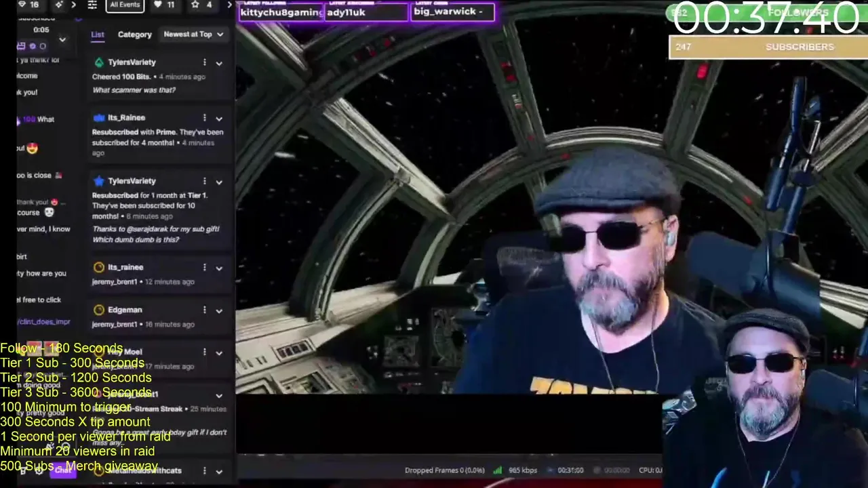Screen dimensions: 868x488
Task: Click the 'big_warwick -' latest cheer label
Action: tap(448, 12)
